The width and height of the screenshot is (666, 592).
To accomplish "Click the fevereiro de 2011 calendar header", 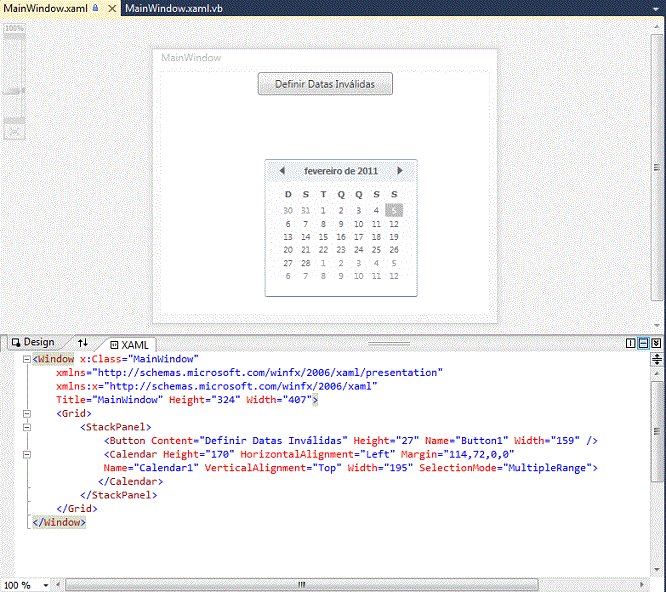I will [341, 171].
